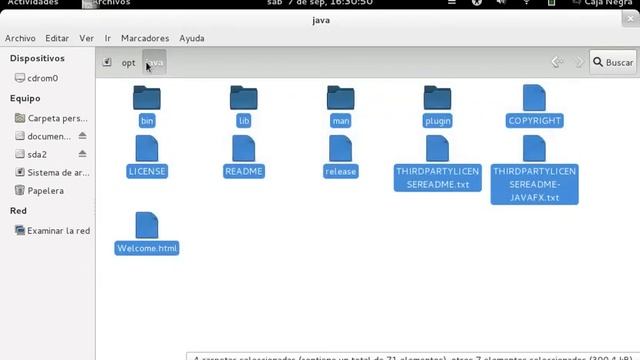640x360 pixels.
Task: Open Carpeta personal in sidebar
Action: coord(51,118)
